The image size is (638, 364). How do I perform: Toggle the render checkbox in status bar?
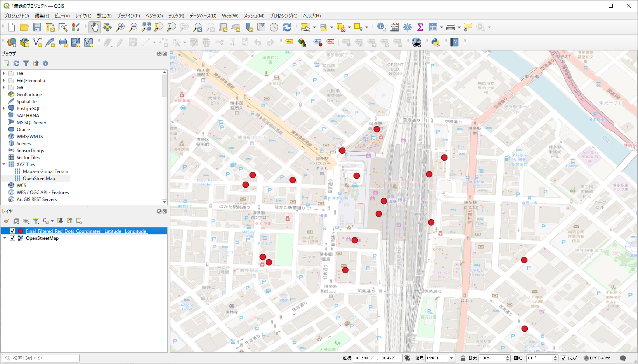(x=563, y=358)
